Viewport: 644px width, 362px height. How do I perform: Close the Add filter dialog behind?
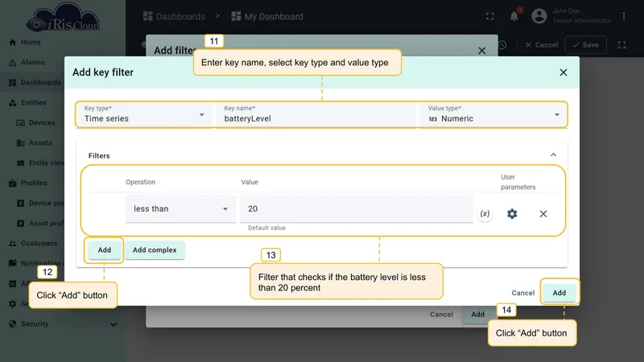pyautogui.click(x=481, y=51)
